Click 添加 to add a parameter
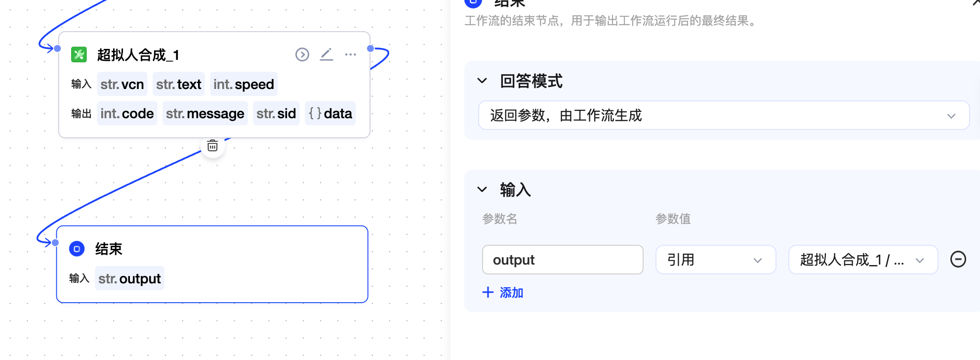Screen dimensions: 980x360 click(x=511, y=293)
